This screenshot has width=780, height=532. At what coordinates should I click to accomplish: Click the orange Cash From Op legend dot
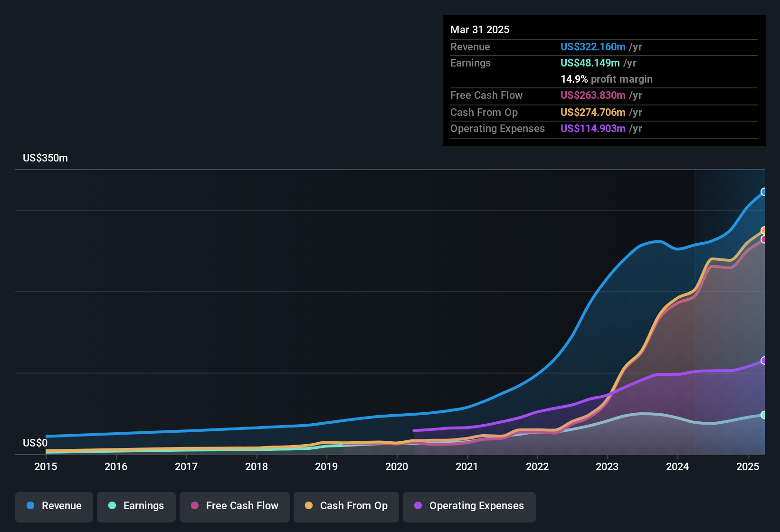(309, 506)
